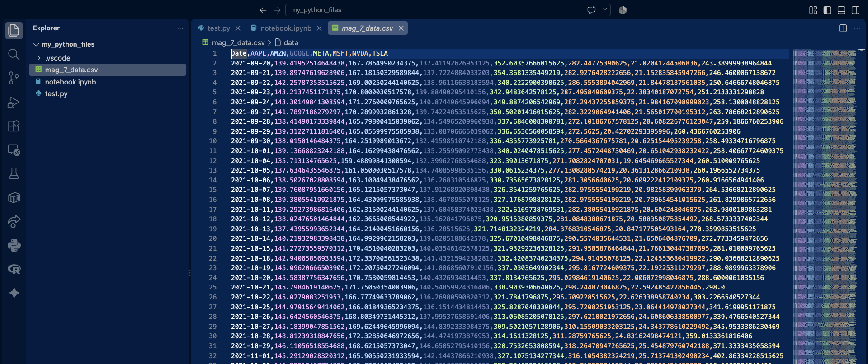
Task: Toggle the secondary side bar
Action: click(x=855, y=10)
